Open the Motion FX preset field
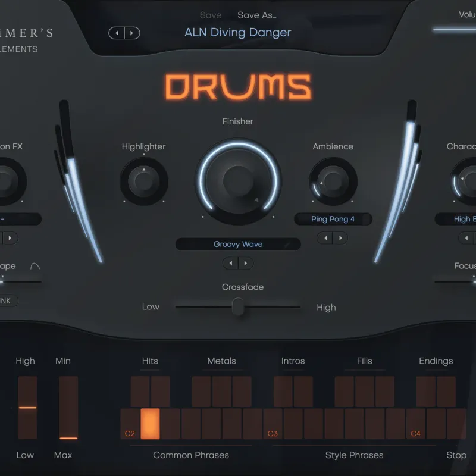This screenshot has height=476, width=476. 20,219
